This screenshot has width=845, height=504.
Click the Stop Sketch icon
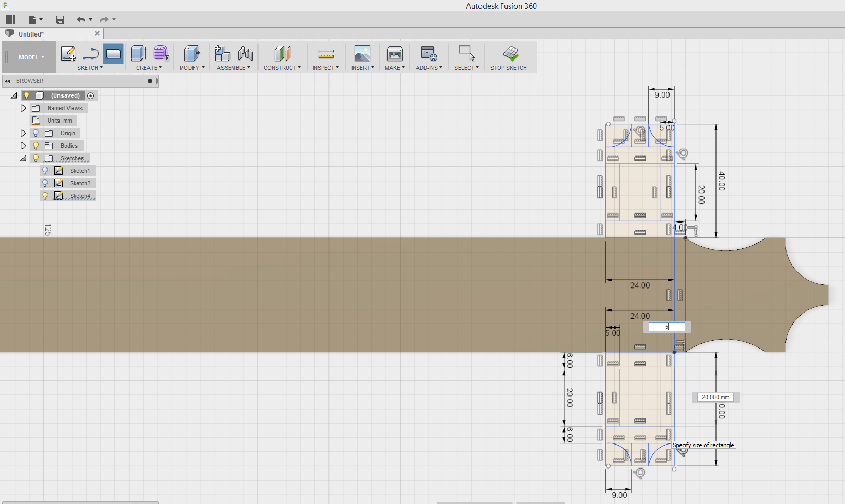[511, 54]
